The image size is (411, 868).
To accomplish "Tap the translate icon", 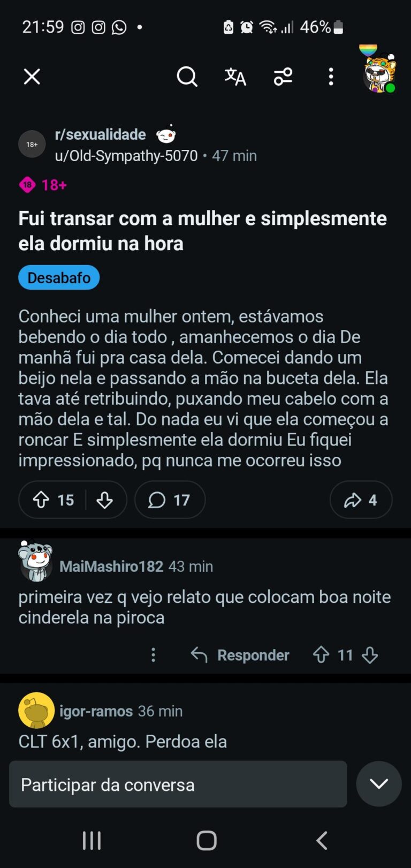I will [x=235, y=77].
